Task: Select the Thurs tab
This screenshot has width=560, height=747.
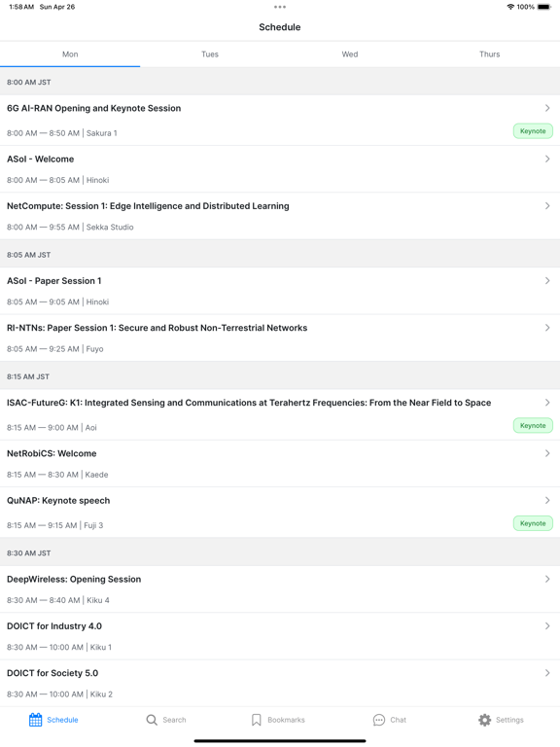Action: point(490,54)
